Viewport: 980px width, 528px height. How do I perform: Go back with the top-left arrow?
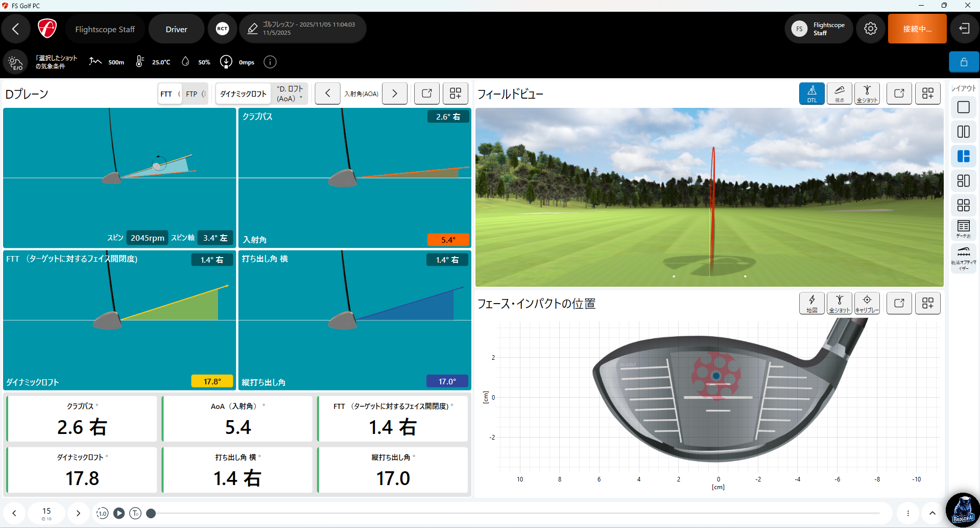(x=16, y=29)
